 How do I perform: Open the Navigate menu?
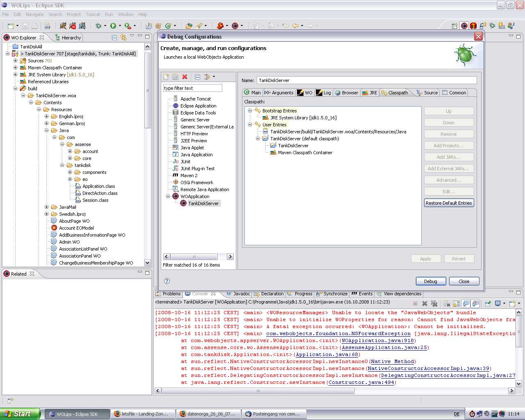tap(34, 14)
